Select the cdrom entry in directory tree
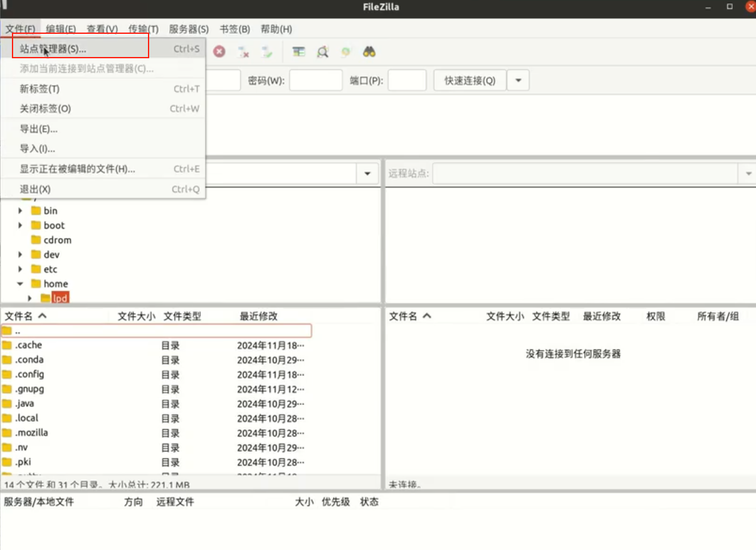This screenshot has height=550, width=756. [x=58, y=240]
